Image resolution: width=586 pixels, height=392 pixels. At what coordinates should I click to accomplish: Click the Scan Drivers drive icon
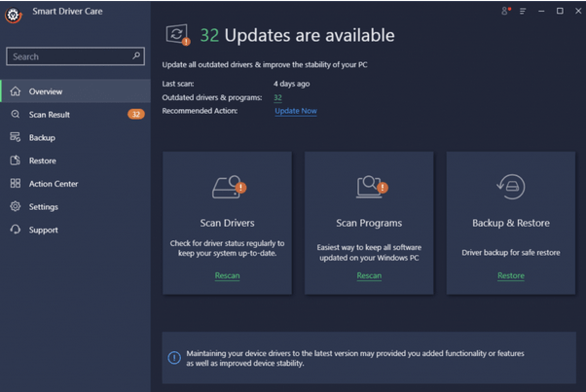pyautogui.click(x=229, y=187)
